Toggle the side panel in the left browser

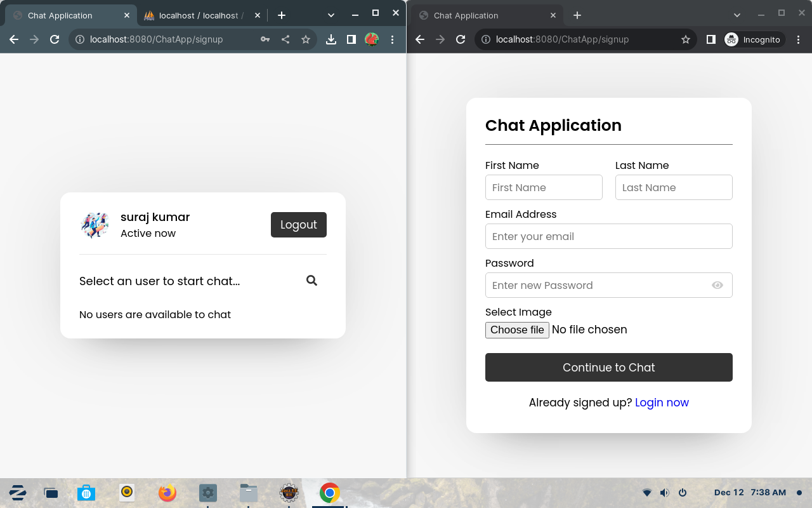(x=351, y=39)
